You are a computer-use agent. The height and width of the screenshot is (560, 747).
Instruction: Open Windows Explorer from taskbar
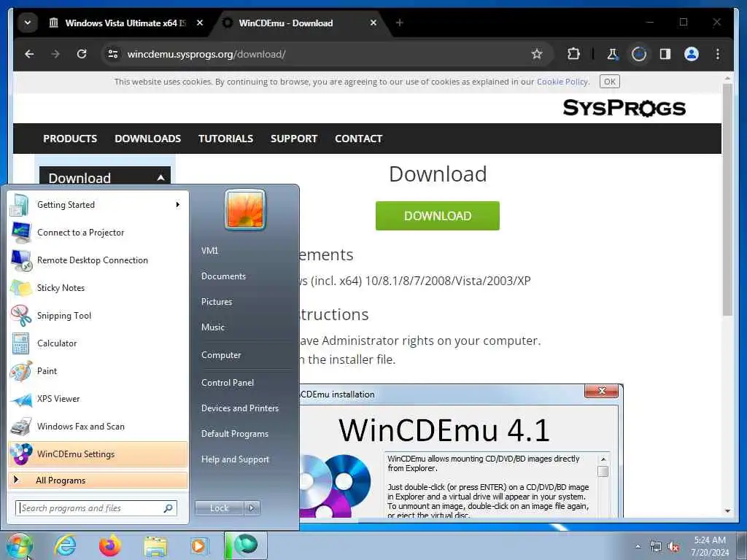point(155,546)
